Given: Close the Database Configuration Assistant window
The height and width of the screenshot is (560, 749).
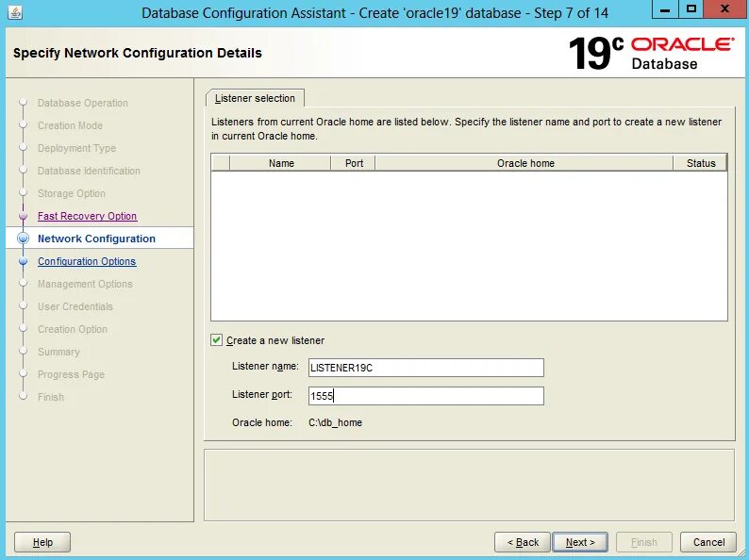Looking at the screenshot, I should (724, 9).
